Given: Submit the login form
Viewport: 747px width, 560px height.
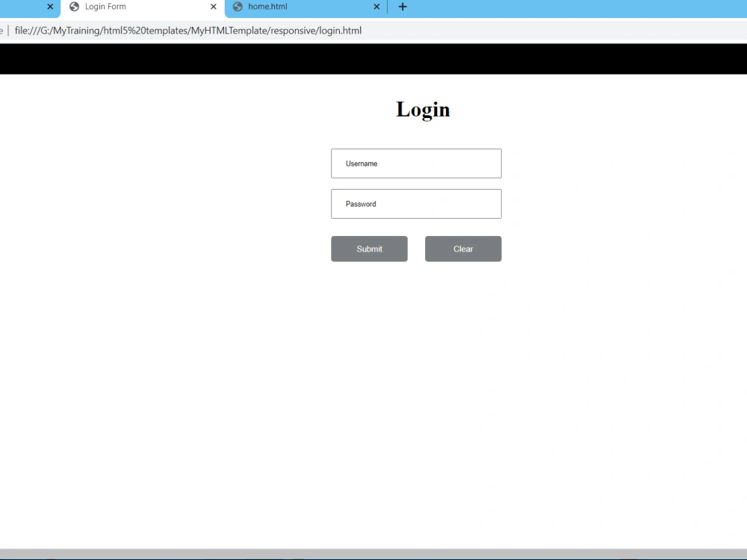Looking at the screenshot, I should coord(369,249).
